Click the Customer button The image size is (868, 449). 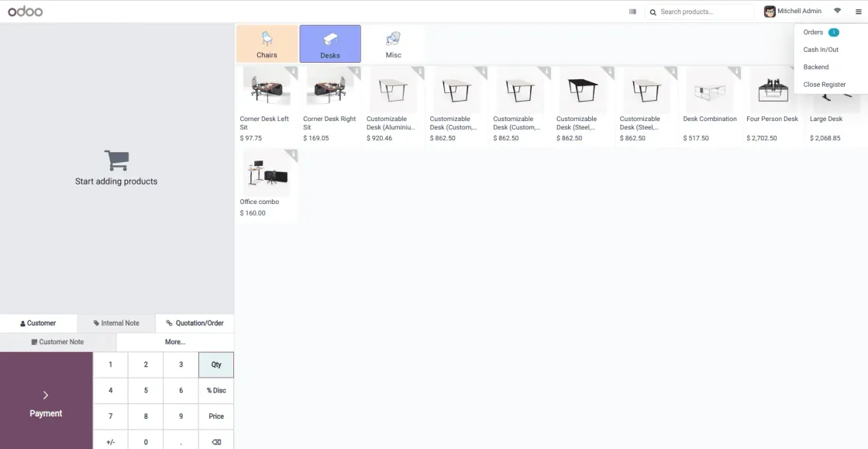click(38, 323)
